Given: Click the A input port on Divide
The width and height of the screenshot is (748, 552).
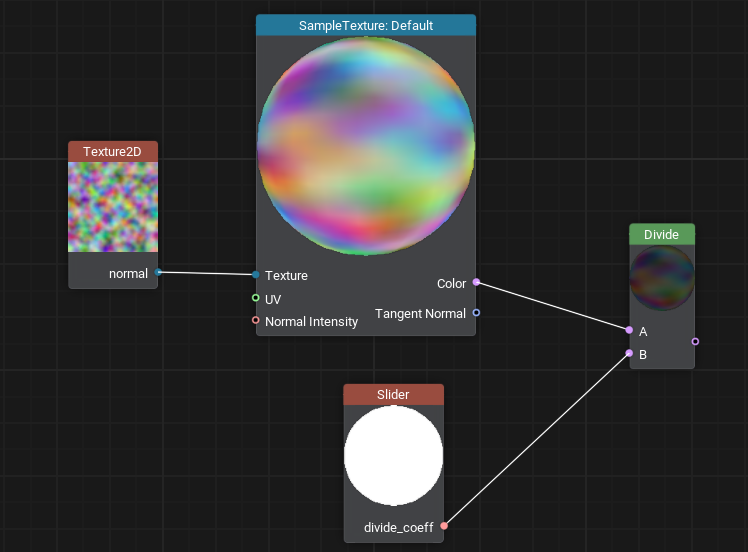Looking at the screenshot, I should (629, 330).
